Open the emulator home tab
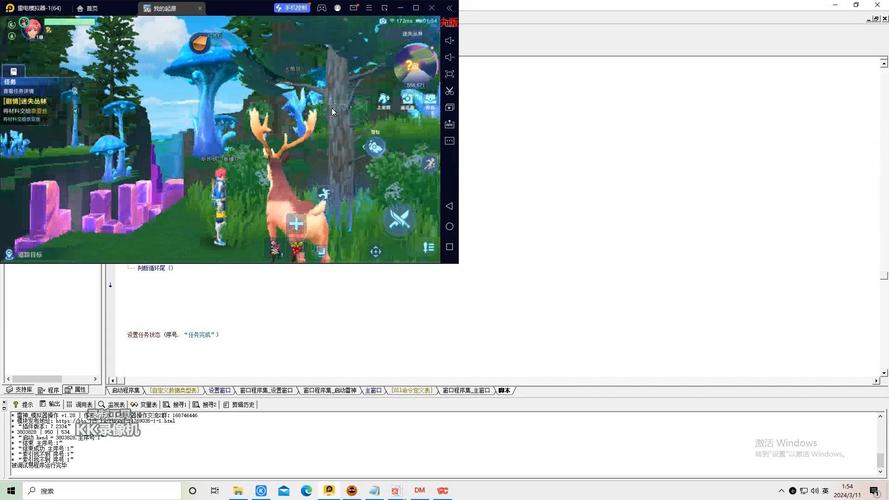The height and width of the screenshot is (500, 889). click(x=87, y=8)
